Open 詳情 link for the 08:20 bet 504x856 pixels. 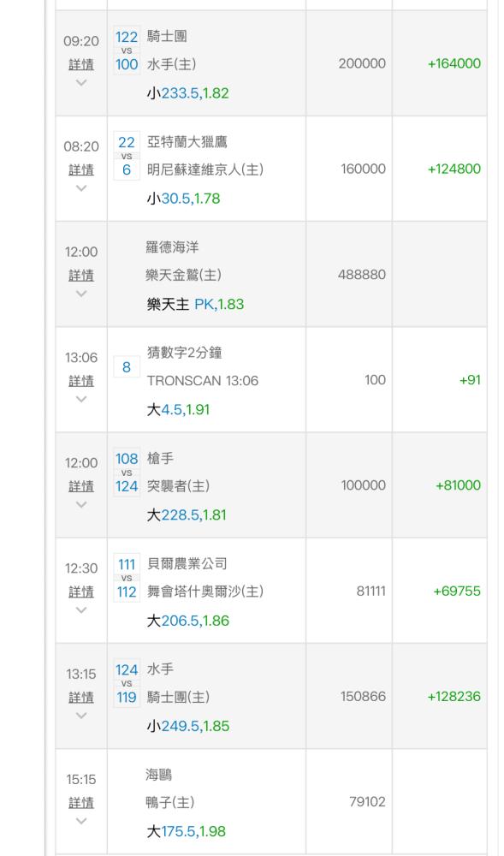81,169
